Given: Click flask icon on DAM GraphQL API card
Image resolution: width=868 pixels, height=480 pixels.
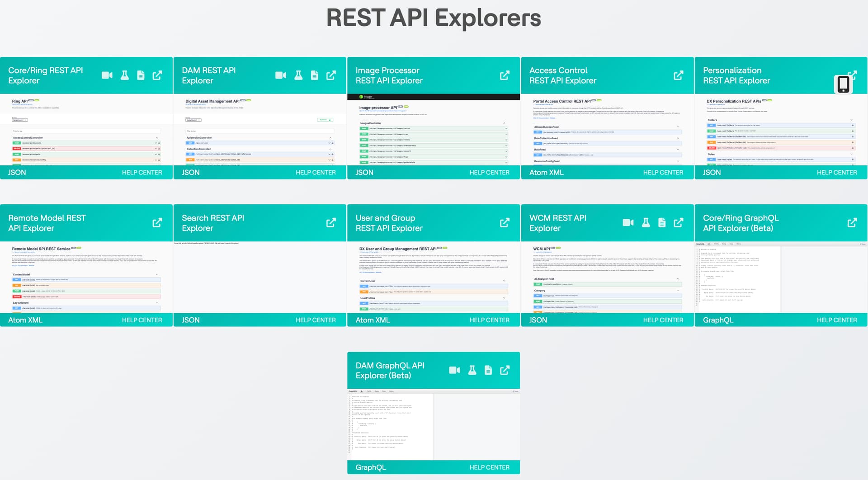Looking at the screenshot, I should 472,371.
